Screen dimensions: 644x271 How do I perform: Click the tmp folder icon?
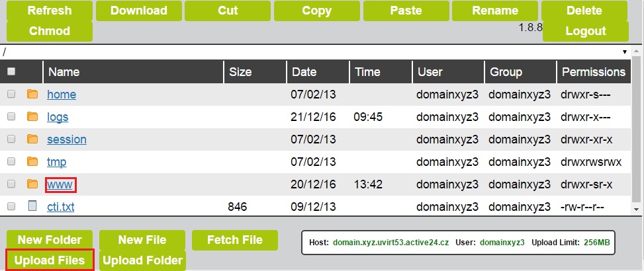click(32, 162)
